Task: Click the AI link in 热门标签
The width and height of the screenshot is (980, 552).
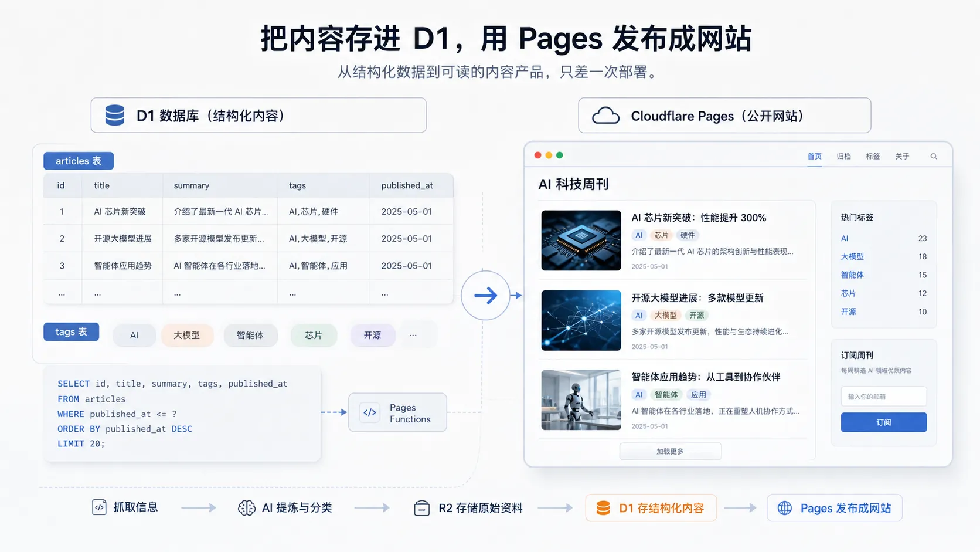Action: 845,239
